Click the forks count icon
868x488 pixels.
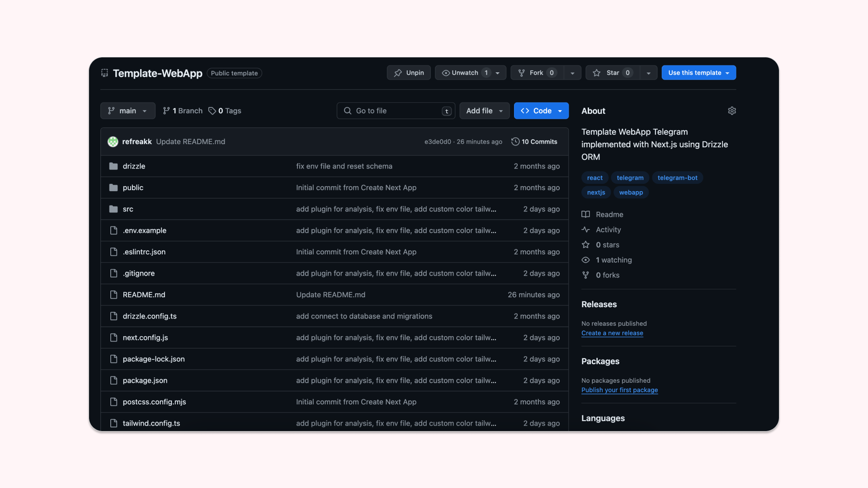585,275
